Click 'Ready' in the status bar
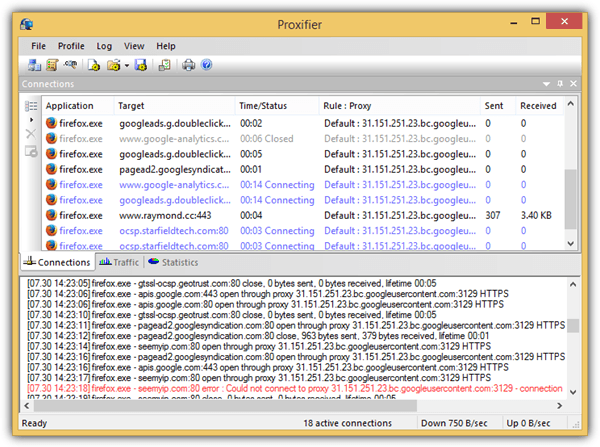 click(34, 423)
